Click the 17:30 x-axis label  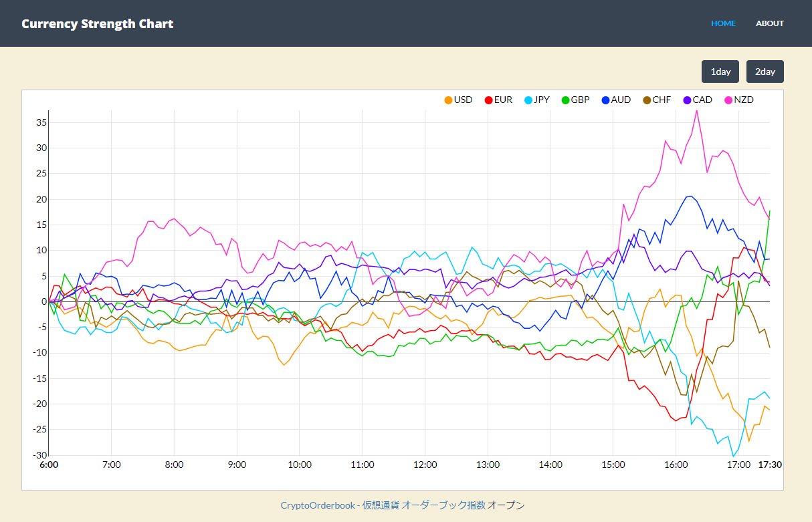pyautogui.click(x=769, y=465)
